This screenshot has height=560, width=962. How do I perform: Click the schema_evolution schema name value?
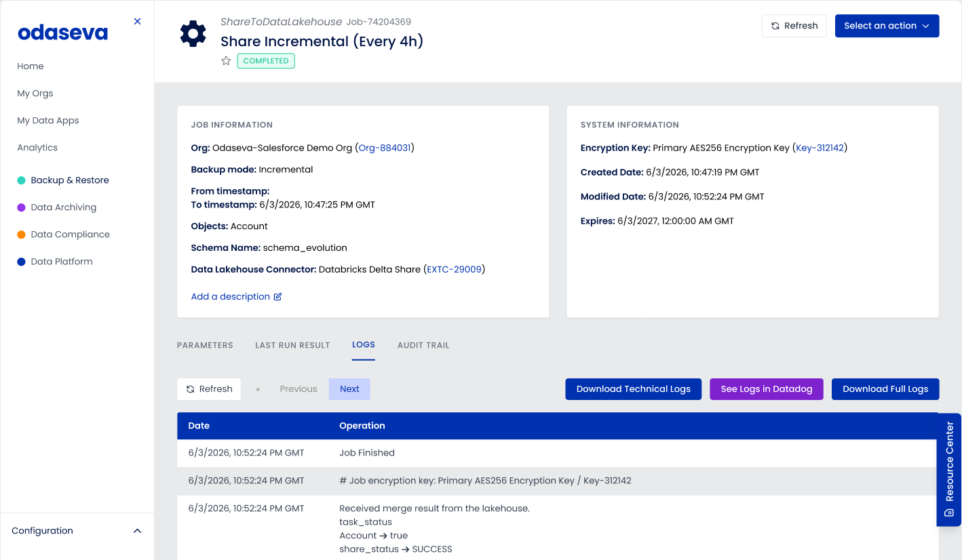(x=305, y=248)
